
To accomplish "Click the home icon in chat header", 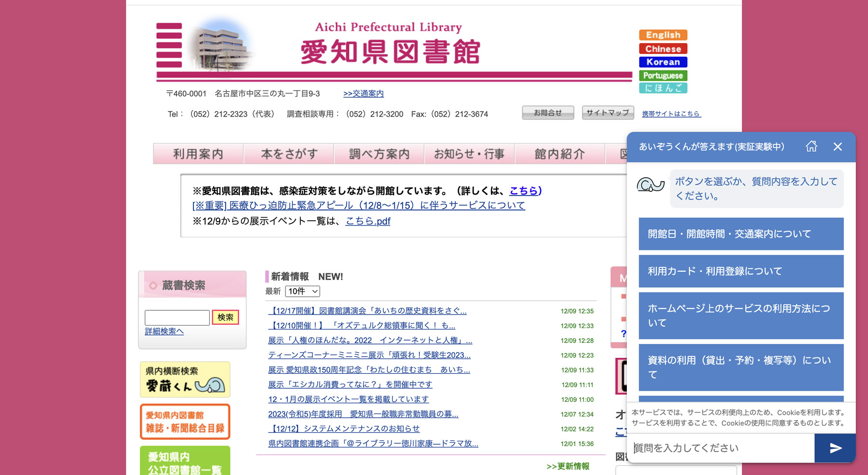I will [812, 146].
